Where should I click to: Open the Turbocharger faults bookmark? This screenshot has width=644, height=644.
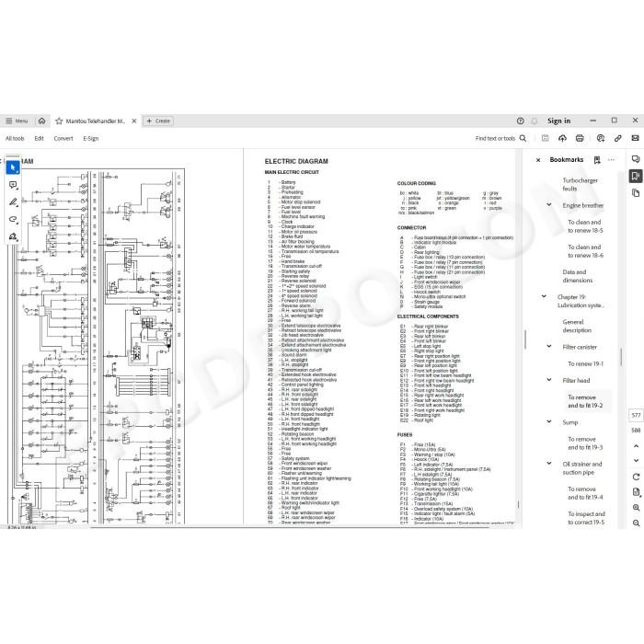[x=580, y=184]
